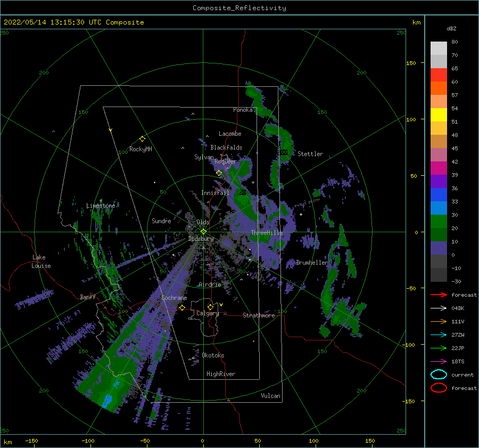Select the cyan 27ZW arrow icon

(x=439, y=335)
